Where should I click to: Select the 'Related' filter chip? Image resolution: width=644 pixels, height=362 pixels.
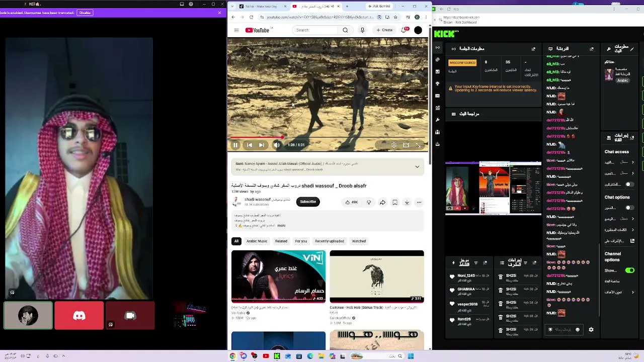281,241
